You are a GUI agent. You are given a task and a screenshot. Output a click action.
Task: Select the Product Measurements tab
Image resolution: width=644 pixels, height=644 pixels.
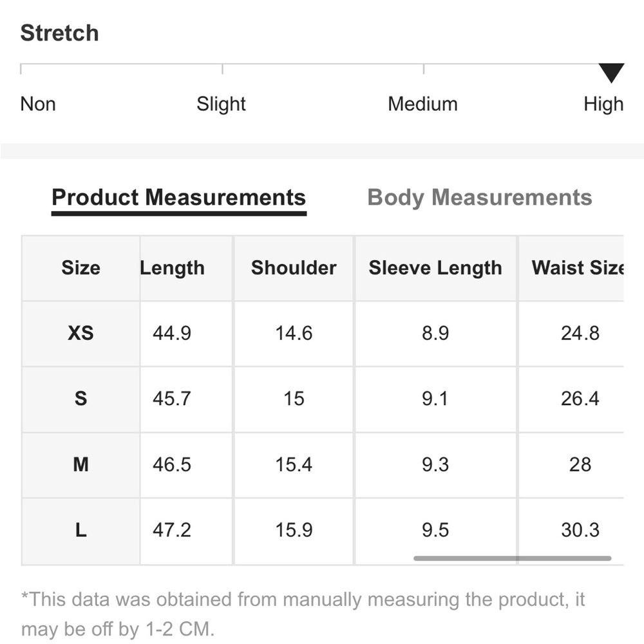(178, 198)
